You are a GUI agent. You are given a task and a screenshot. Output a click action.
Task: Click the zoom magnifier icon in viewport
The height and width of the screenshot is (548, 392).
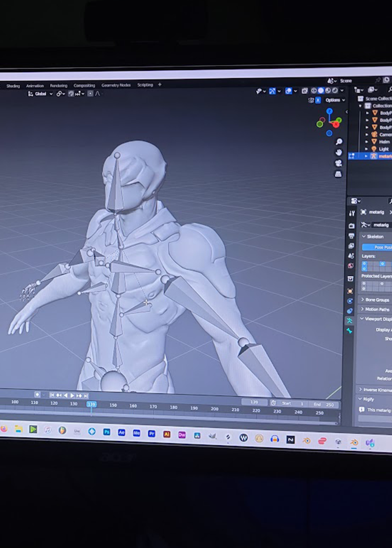click(339, 141)
